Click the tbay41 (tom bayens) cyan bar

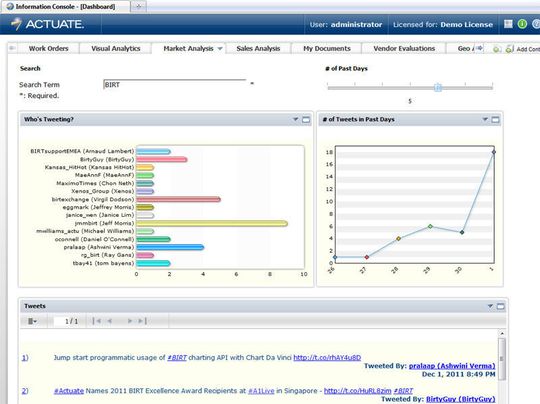153,263
